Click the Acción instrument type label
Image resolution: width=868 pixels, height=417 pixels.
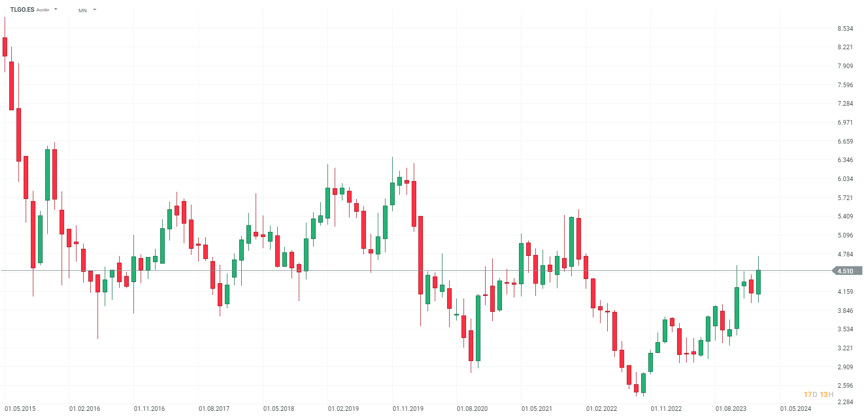pos(43,10)
